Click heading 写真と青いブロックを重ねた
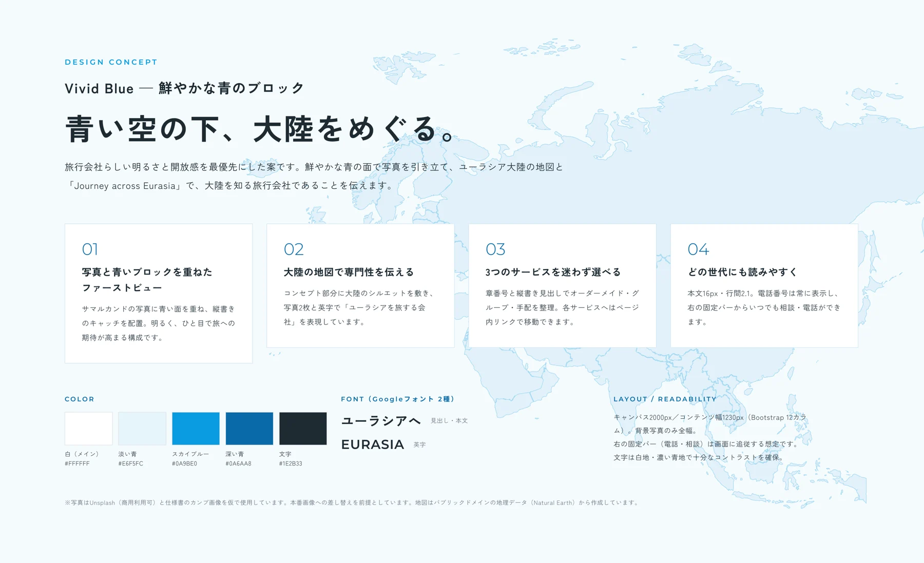Viewport: 924px width, 563px height. coord(147,272)
